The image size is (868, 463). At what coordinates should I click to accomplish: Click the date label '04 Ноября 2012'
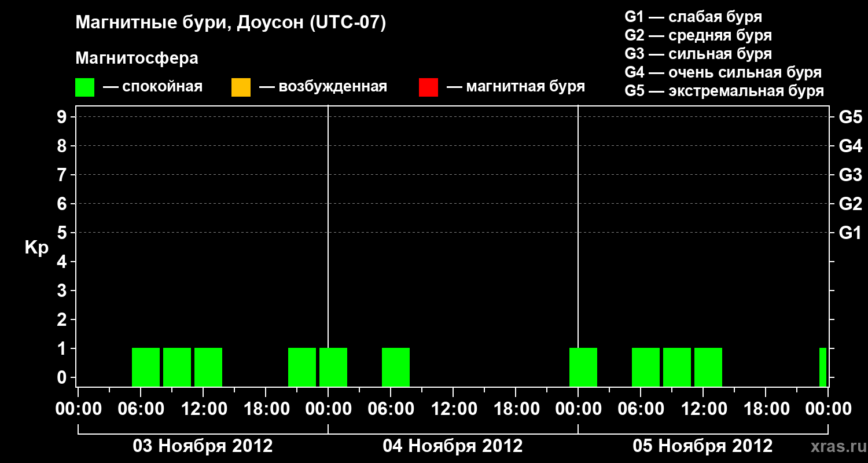(x=453, y=446)
